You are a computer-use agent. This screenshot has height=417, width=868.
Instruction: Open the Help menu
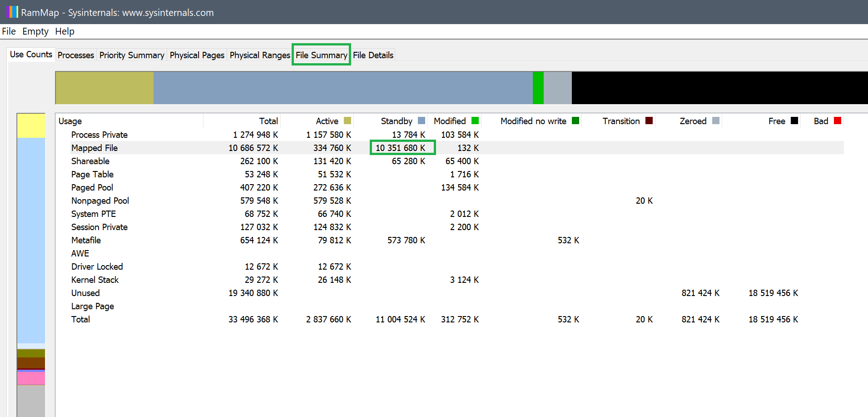point(64,31)
